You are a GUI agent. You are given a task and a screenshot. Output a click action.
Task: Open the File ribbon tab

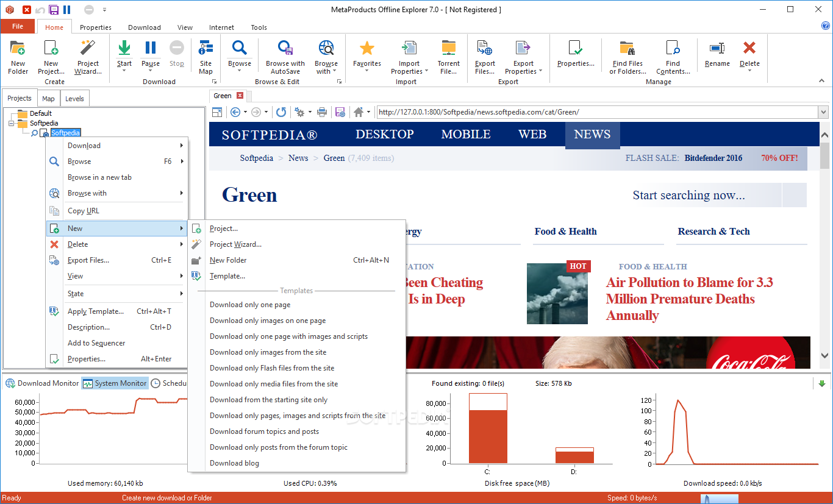tap(18, 27)
